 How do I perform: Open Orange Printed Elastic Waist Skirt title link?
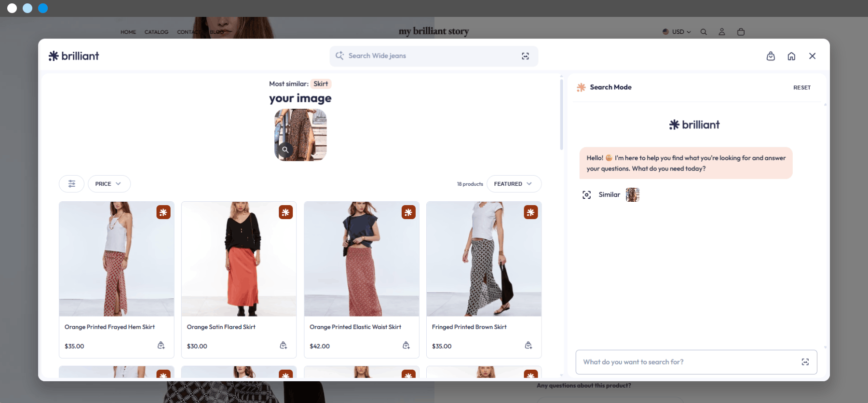355,327
